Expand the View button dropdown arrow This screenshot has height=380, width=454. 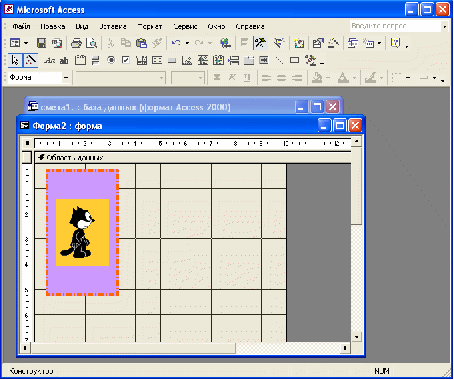pyautogui.click(x=26, y=43)
